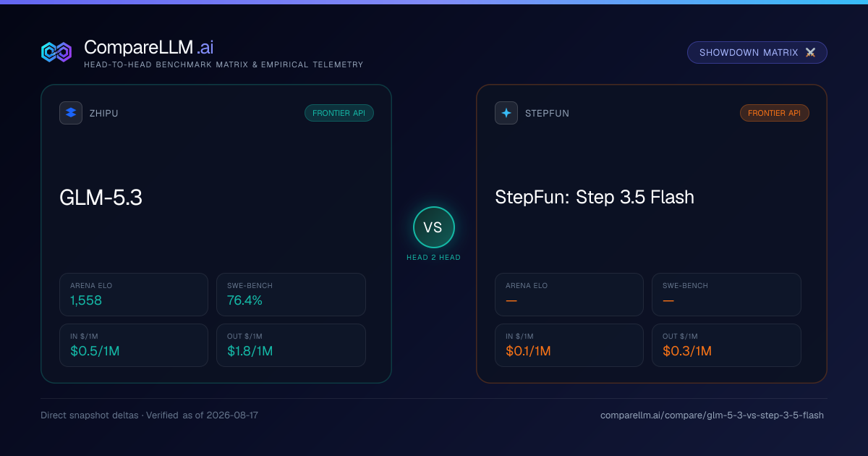Image resolution: width=868 pixels, height=456 pixels.
Task: Click the CompareLLM.ai site title
Action: point(148,47)
